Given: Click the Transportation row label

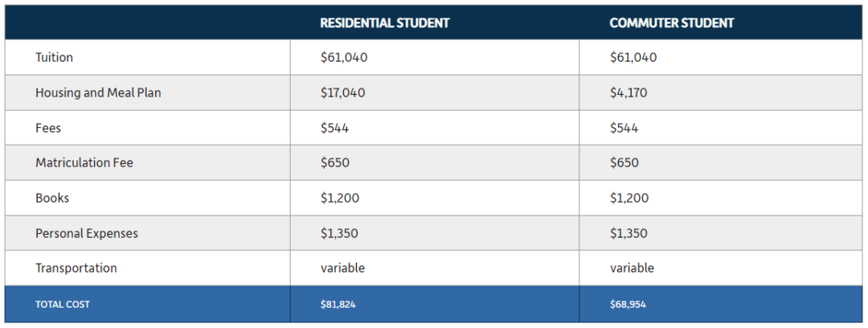Looking at the screenshot, I should tap(76, 269).
